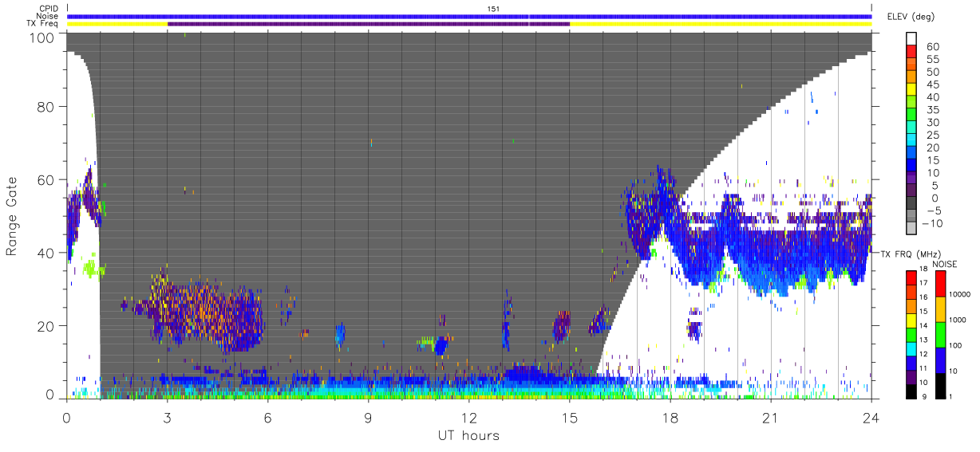Click the 6 tick on UT hours axis

click(x=267, y=417)
